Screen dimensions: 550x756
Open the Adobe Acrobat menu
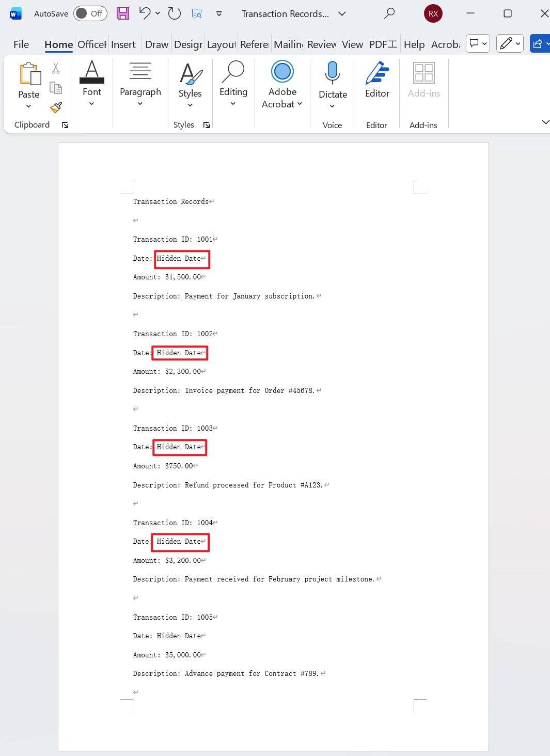(282, 85)
